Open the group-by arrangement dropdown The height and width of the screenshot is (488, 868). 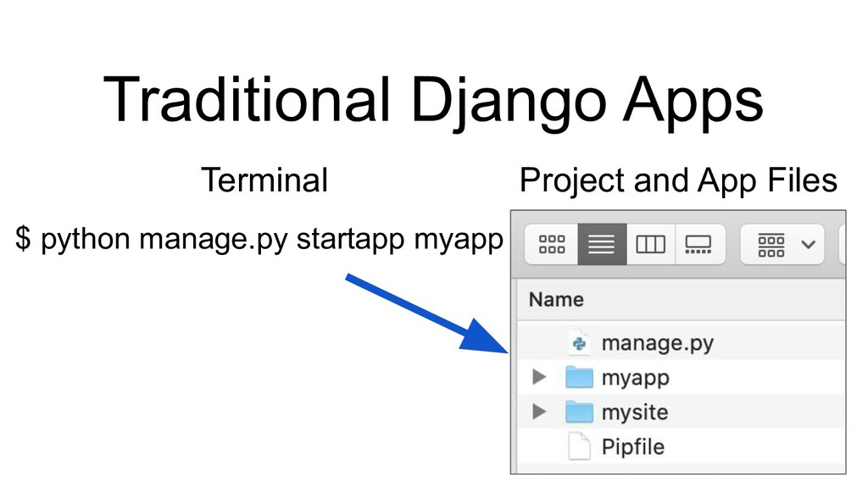tap(782, 244)
